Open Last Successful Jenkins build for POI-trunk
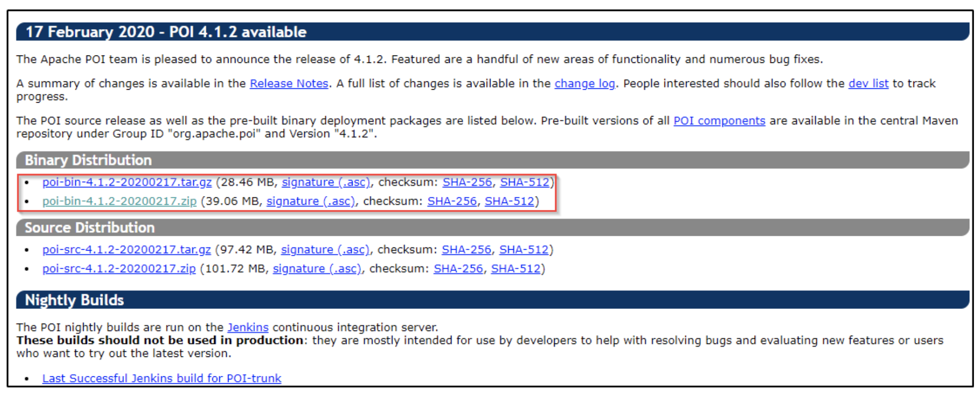 coord(161,378)
